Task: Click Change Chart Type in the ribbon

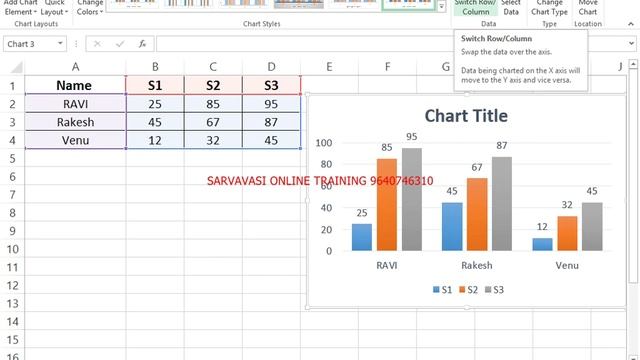Action: click(x=549, y=8)
